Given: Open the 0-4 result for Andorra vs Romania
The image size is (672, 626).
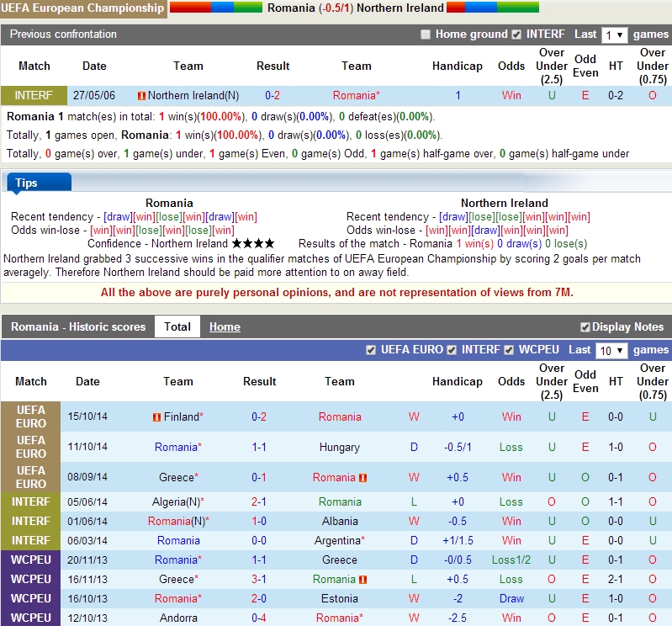Looking at the screenshot, I should pyautogui.click(x=259, y=618).
